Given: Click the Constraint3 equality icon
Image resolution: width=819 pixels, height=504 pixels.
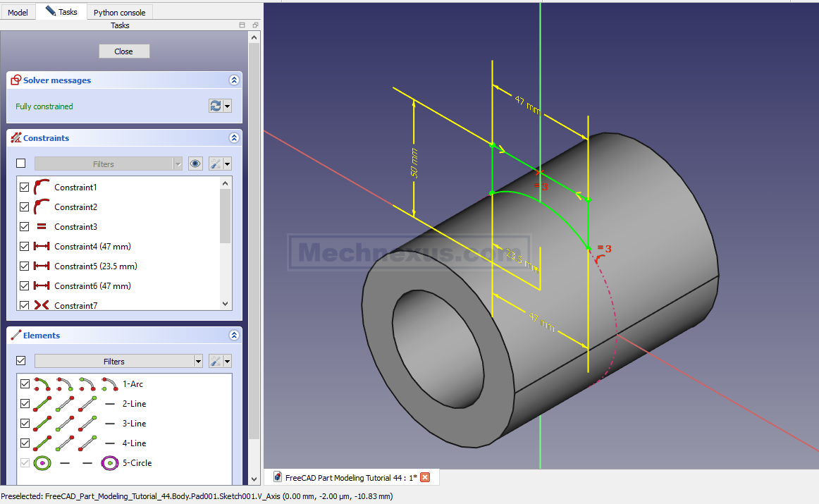Looking at the screenshot, I should [42, 227].
